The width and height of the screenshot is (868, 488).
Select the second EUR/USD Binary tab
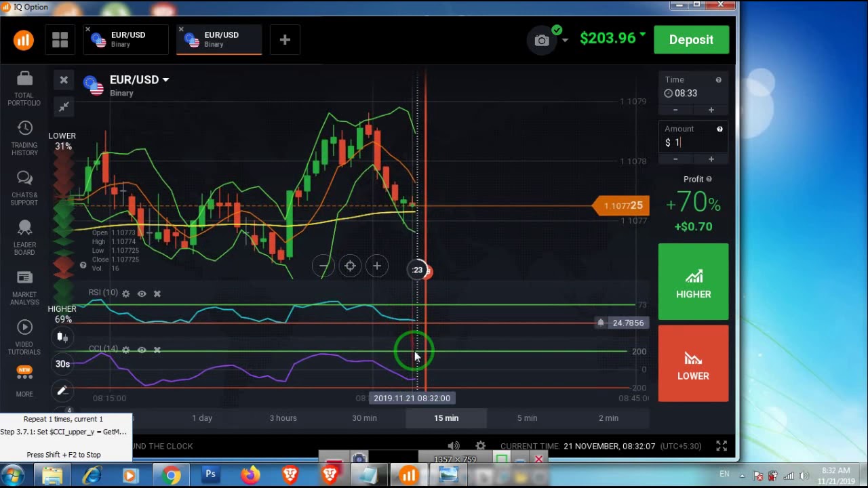[220, 39]
